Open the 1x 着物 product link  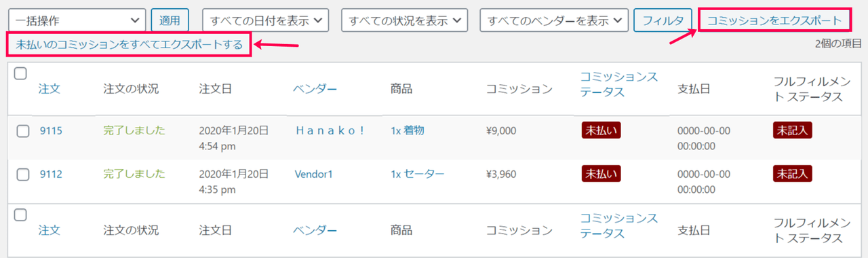point(408,130)
